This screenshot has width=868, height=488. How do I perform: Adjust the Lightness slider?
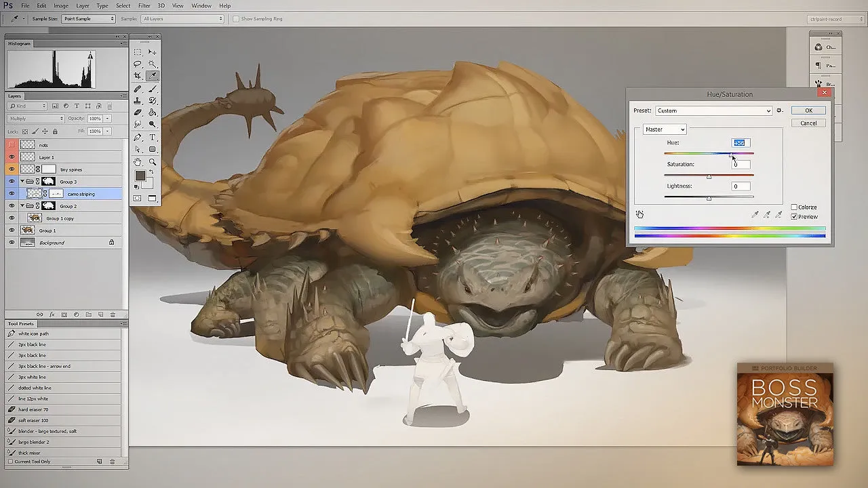pos(709,198)
